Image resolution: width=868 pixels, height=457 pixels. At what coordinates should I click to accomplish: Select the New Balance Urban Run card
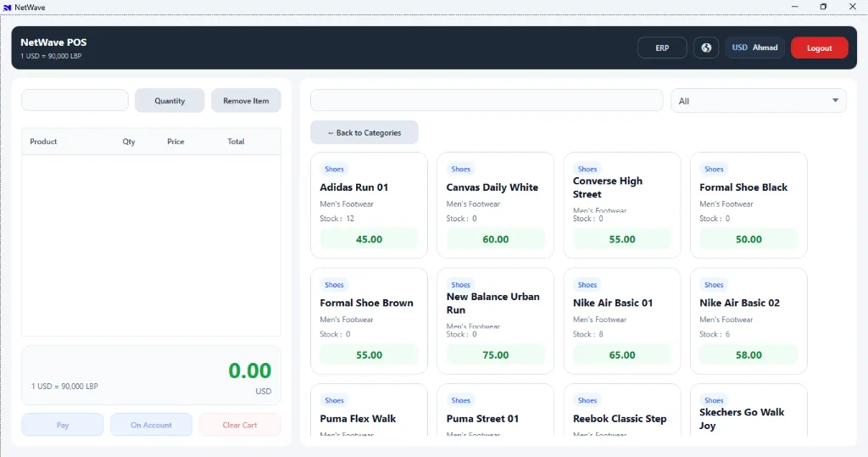(x=495, y=320)
